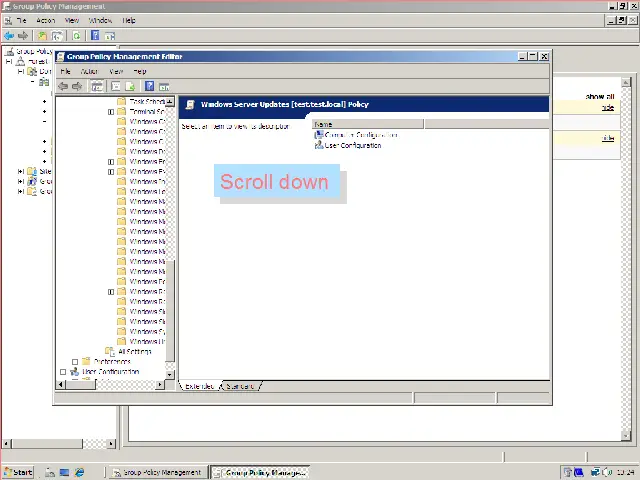Click Show Desktop icon in Quick Launch

pos(64,472)
